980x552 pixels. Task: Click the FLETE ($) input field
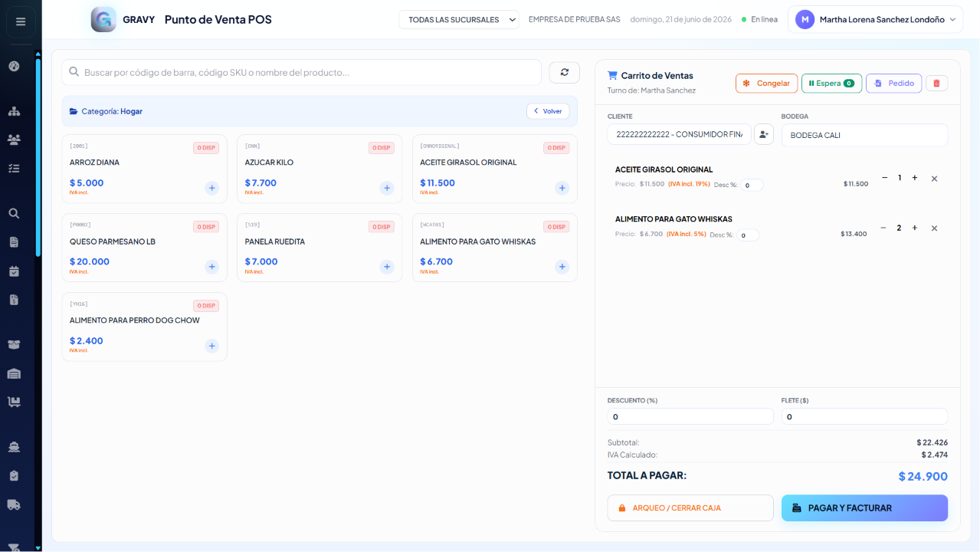click(x=864, y=416)
